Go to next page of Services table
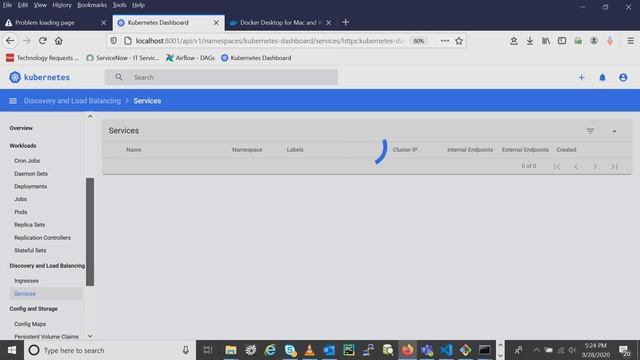 click(x=595, y=166)
